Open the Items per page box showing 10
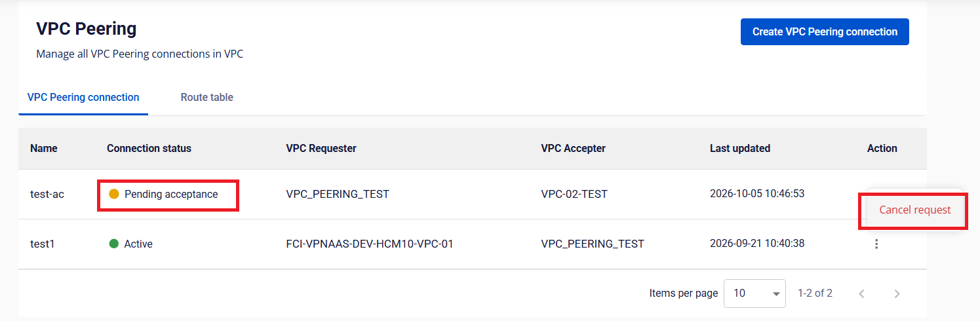The width and height of the screenshot is (980, 321). 755,293
